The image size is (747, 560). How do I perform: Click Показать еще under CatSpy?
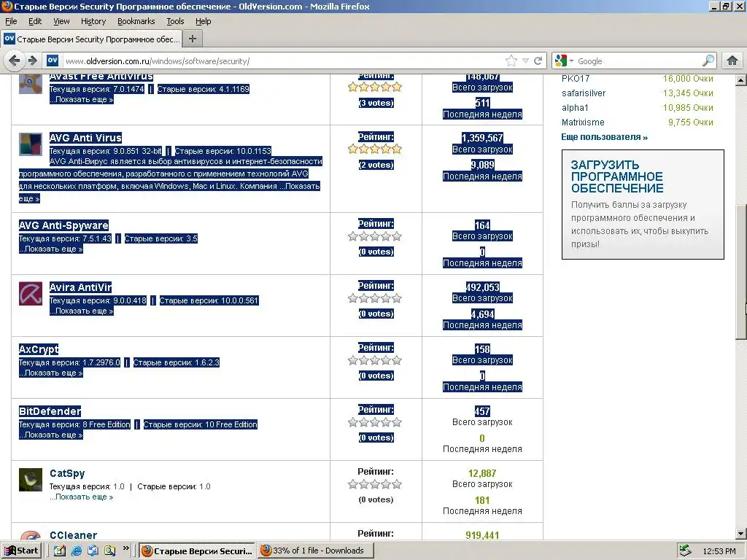[x=82, y=497]
